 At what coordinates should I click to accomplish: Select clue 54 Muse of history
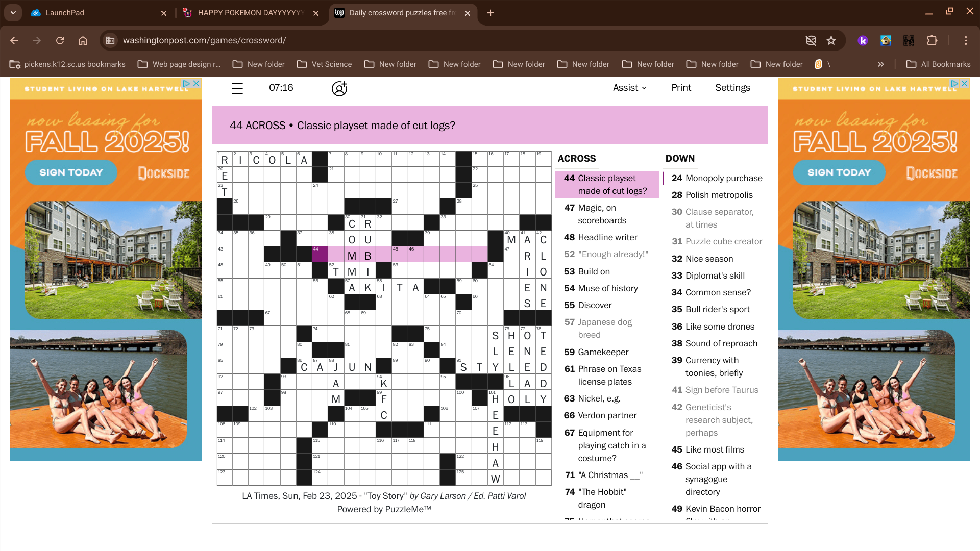pos(607,288)
